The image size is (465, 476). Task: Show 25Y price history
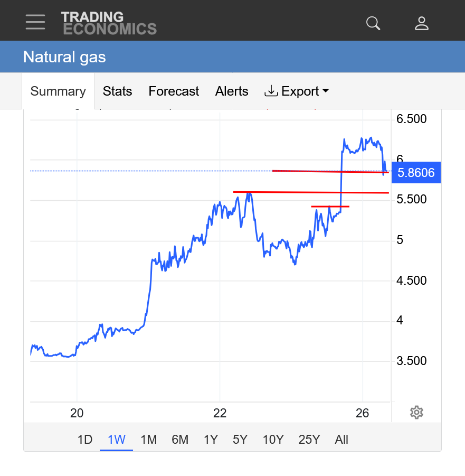309,440
